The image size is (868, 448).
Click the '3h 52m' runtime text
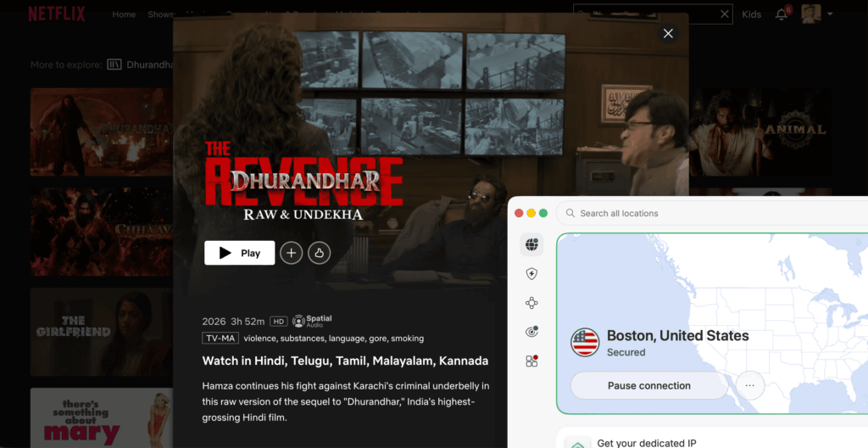(x=248, y=321)
